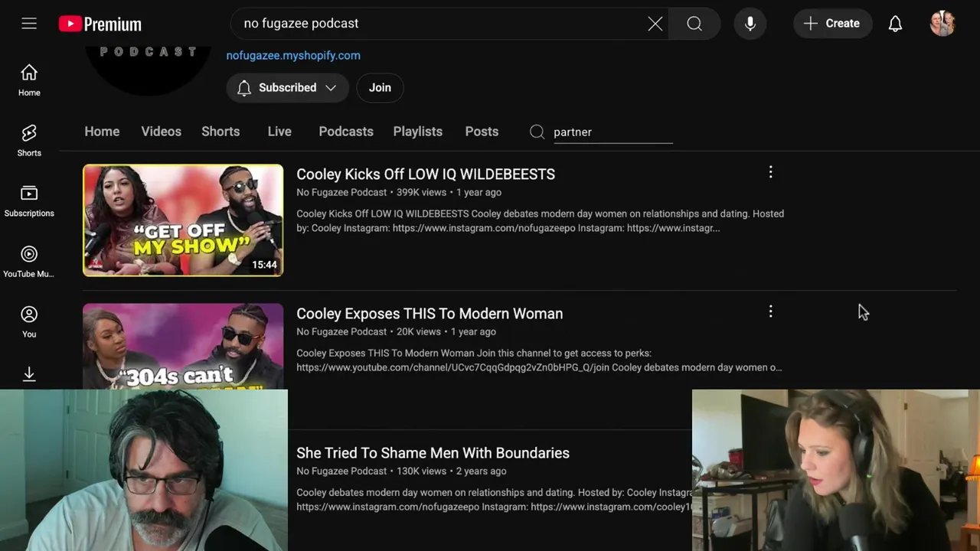
Task: Click channel name under She Tried To Shame video
Action: [341, 471]
